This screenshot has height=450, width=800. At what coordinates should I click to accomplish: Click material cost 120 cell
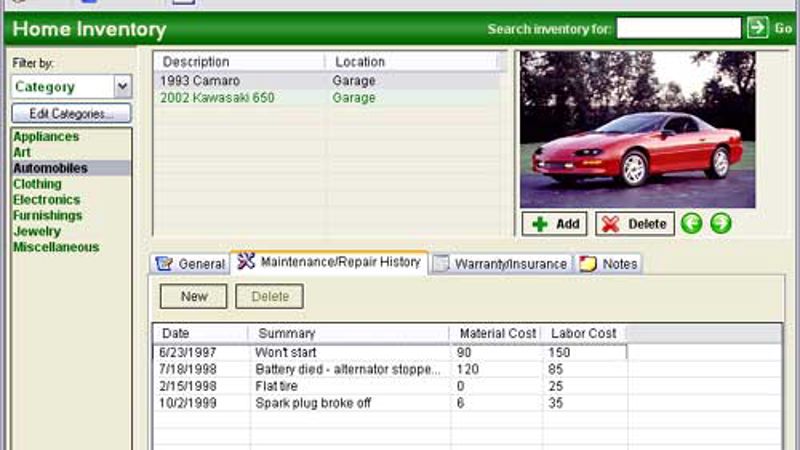[468, 369]
